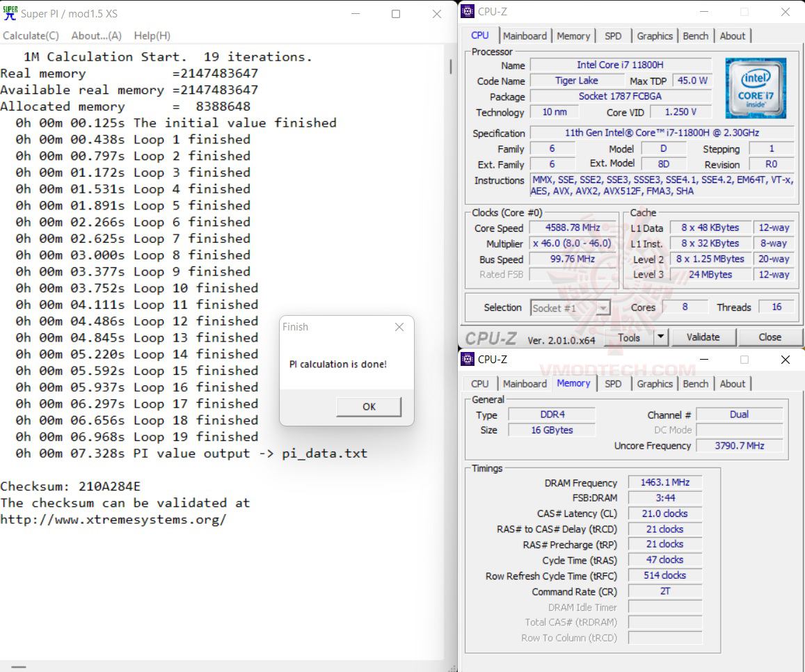Open Graphics tab in lower CPU-Z window
Image resolution: width=805 pixels, height=672 pixels.
tap(655, 383)
